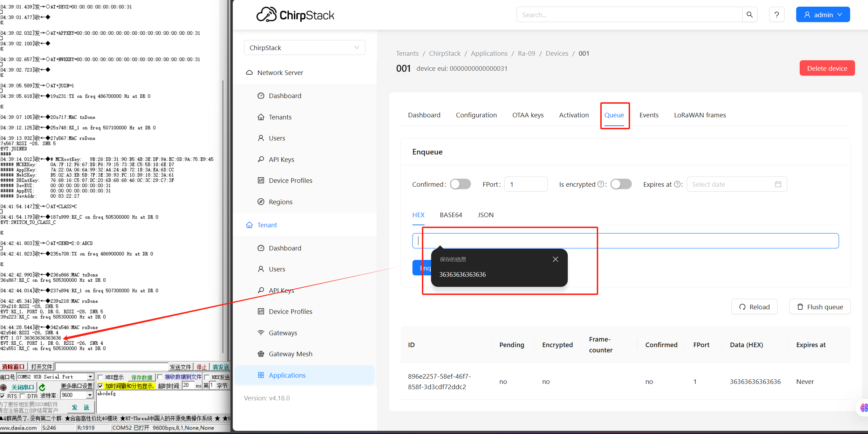This screenshot has height=434, width=868.
Task: Click 关闭串口 to close serial port
Action: [22, 387]
